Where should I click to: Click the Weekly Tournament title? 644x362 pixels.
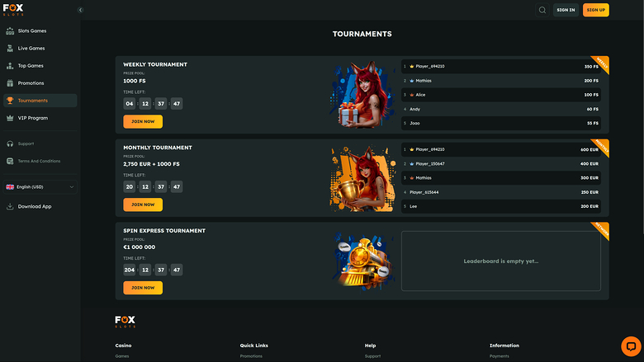155,64
